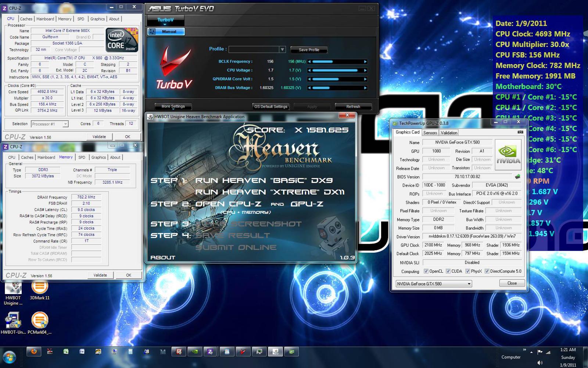Increase DRAM Bus Voltage with right arrow

365,88
